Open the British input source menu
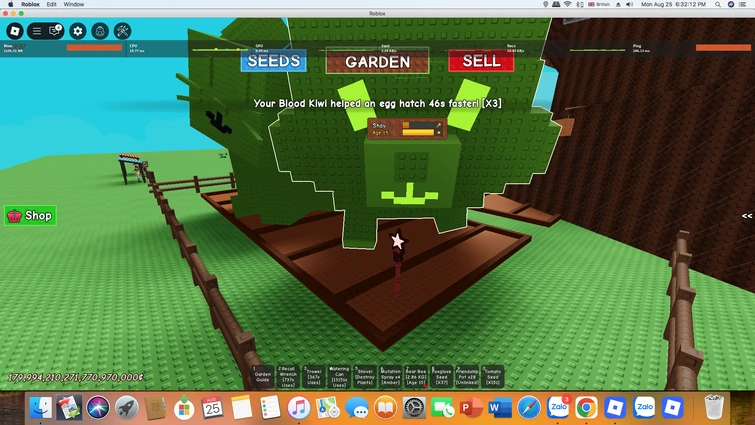The image size is (755, 425). tap(599, 4)
